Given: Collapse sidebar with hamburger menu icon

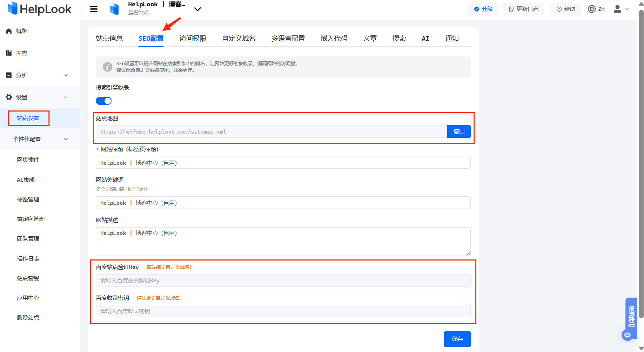Looking at the screenshot, I should (x=94, y=9).
